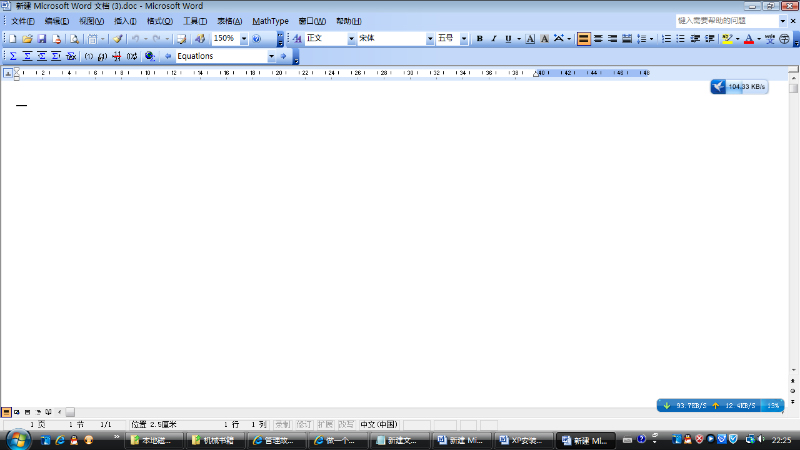Screen dimensions: 800x450
Task: Open the 格式(O) Format menu
Action: [159, 21]
